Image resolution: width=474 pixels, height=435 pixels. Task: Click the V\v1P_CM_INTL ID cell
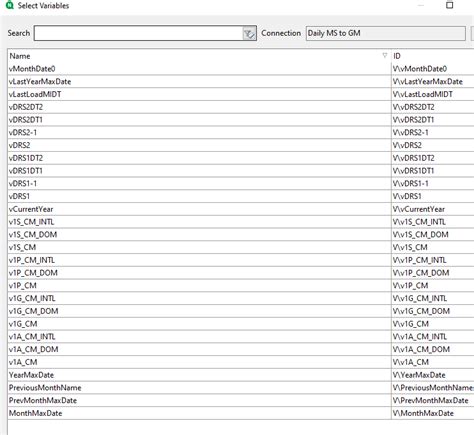coord(433,260)
